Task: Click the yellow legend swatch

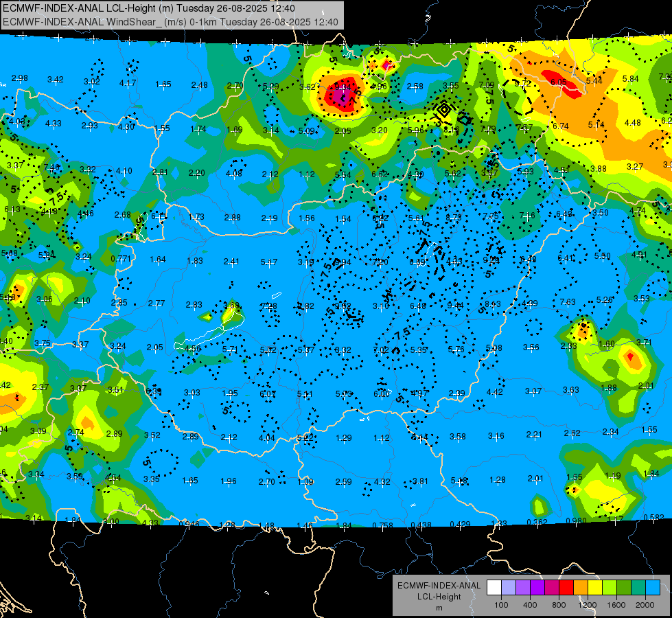Action: pos(595,588)
